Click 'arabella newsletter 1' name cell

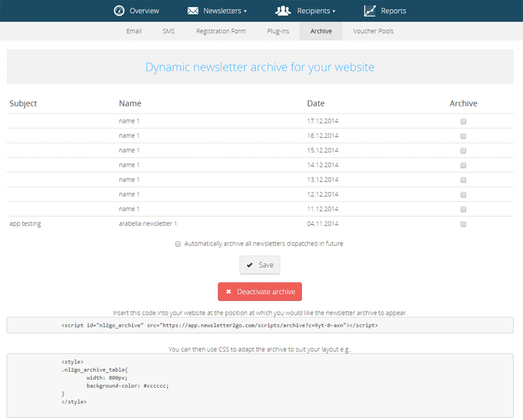coord(148,223)
